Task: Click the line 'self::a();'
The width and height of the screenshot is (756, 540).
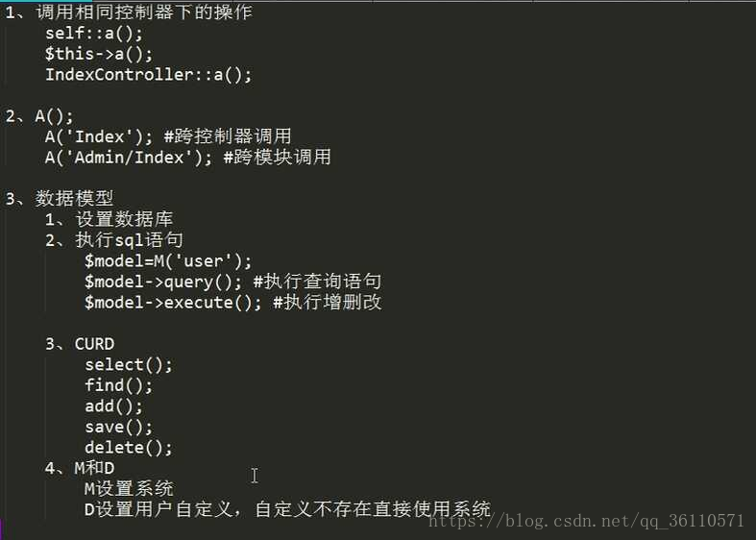Action: coord(94,34)
